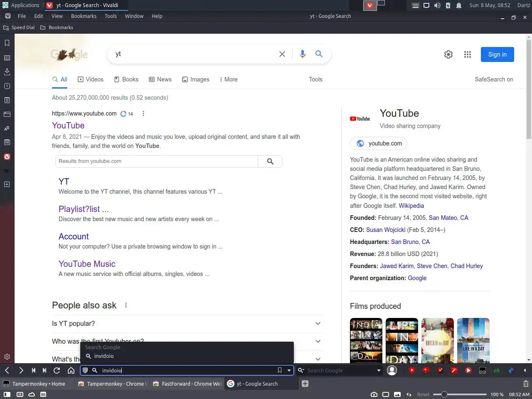Toggle image loading in status bar

(397, 394)
